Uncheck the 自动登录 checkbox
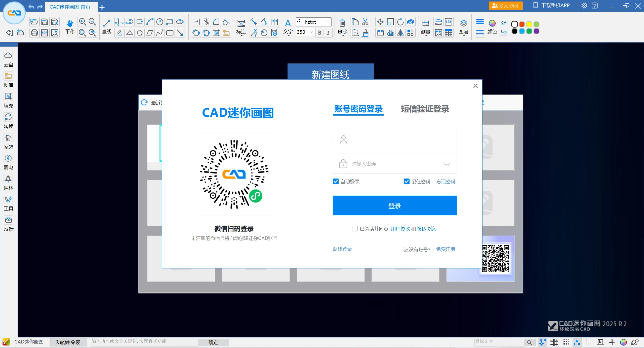 tap(336, 182)
